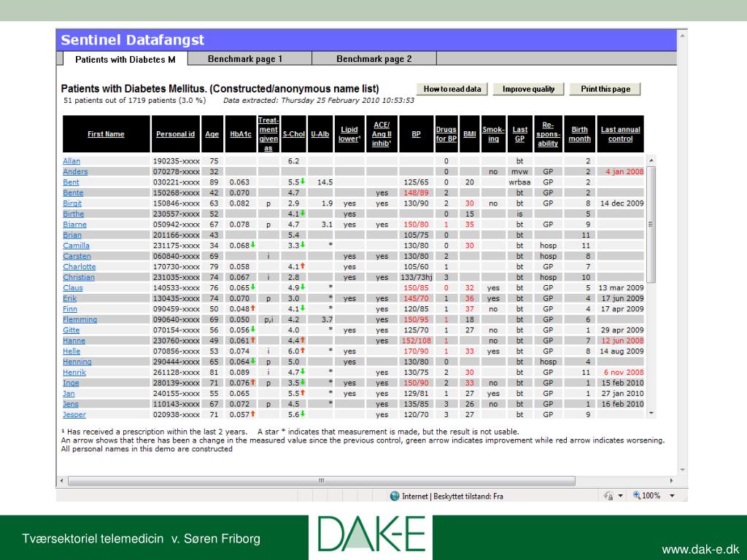Image resolution: width=747 pixels, height=560 pixels.
Task: Select blood pressure value 152/108
Action: click(416, 341)
